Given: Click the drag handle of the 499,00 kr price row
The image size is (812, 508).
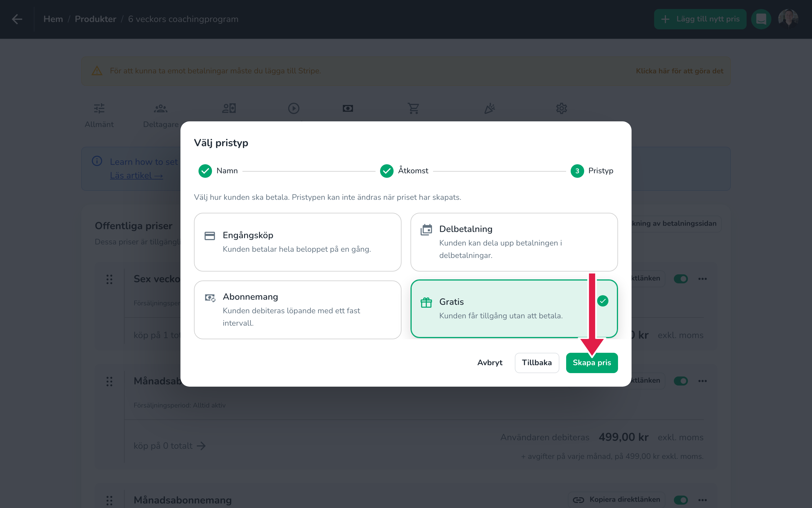Looking at the screenshot, I should [109, 381].
